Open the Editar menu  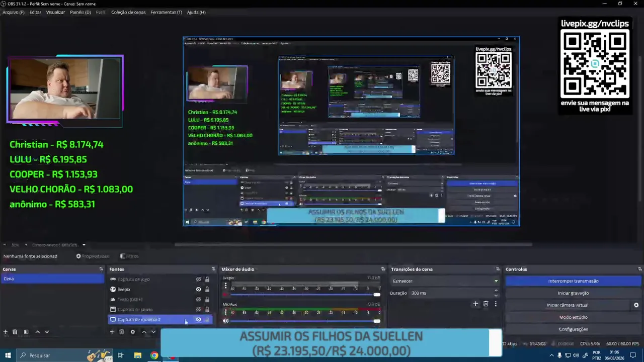coord(35,12)
